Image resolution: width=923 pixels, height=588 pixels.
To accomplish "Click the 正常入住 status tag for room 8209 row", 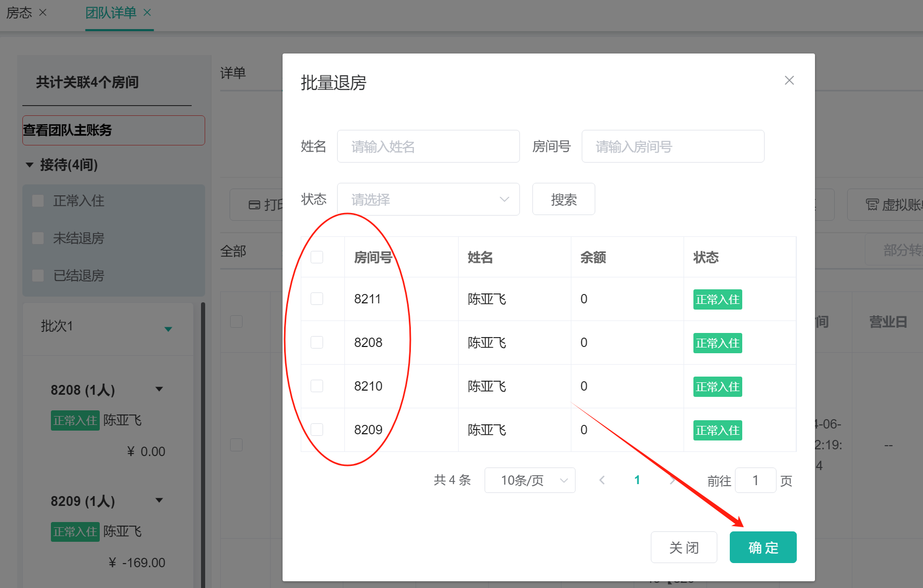I will 718,430.
